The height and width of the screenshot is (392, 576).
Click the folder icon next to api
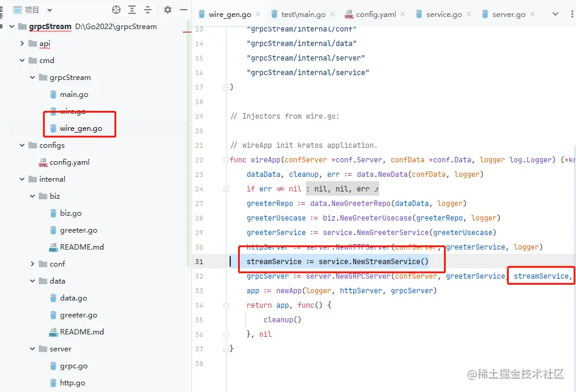(x=33, y=44)
